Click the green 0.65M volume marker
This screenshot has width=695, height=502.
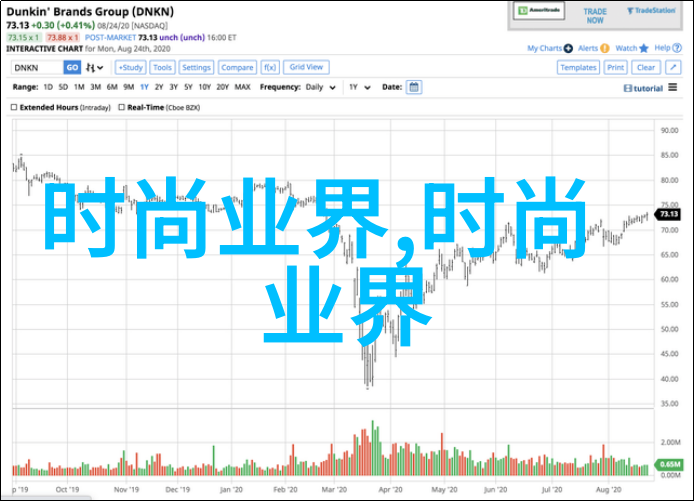click(669, 464)
